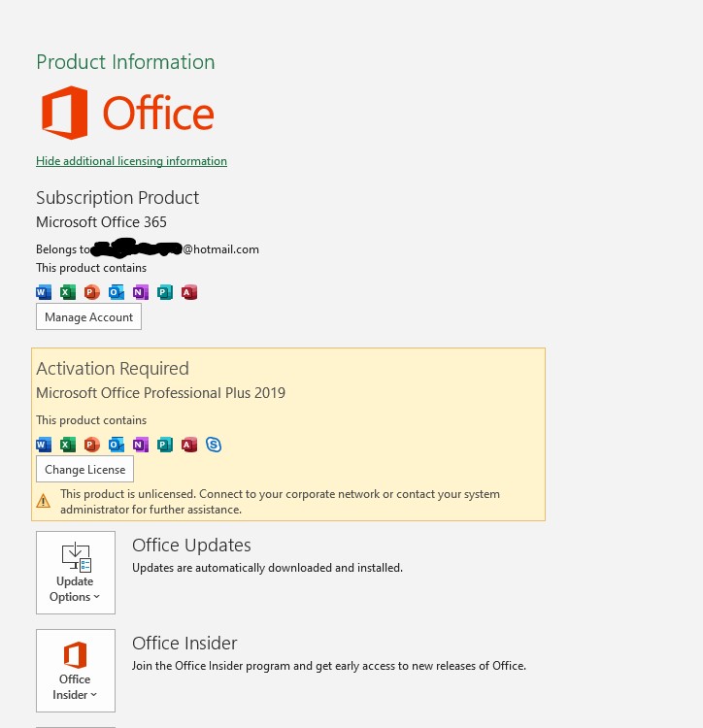The height and width of the screenshot is (728, 703).
Task: Click Access icon in Professional Plus 2019 section
Action: pos(189,445)
